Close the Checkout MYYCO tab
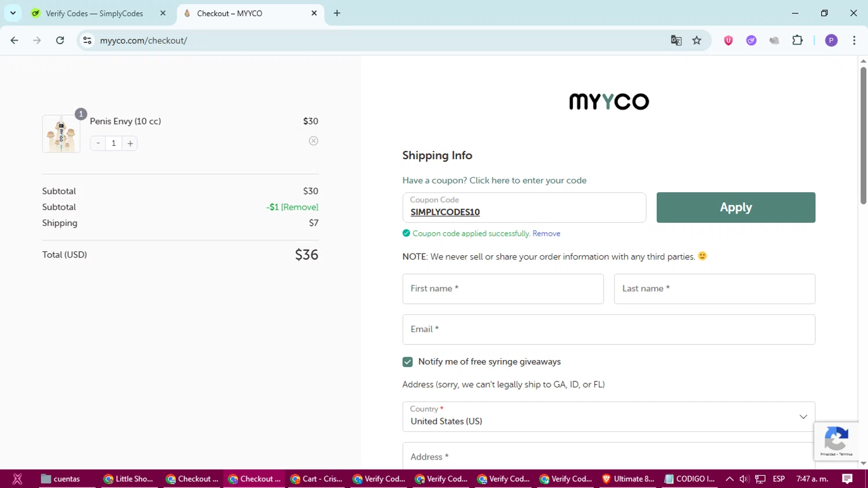868x488 pixels. click(314, 13)
